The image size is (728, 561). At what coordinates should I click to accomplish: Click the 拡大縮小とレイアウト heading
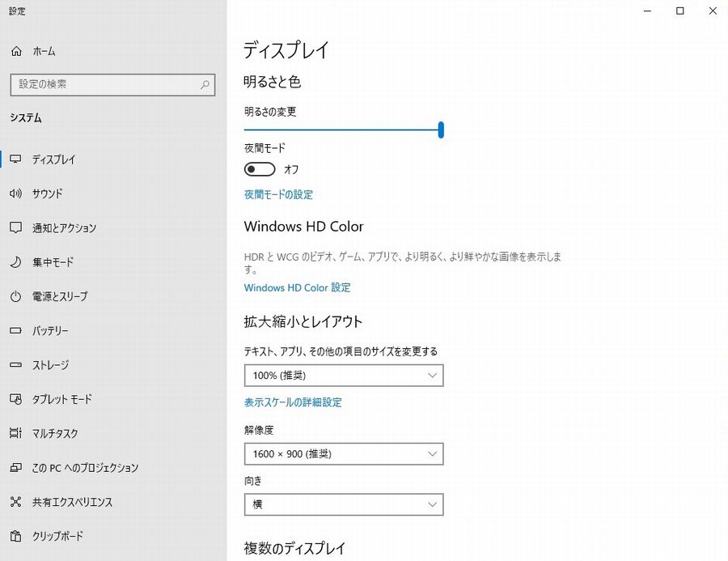[303, 321]
